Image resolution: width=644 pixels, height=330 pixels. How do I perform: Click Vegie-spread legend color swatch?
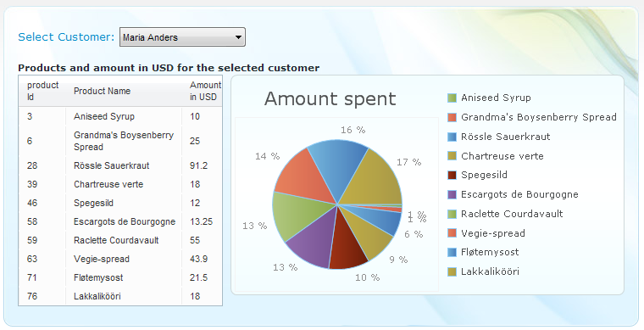point(452,233)
